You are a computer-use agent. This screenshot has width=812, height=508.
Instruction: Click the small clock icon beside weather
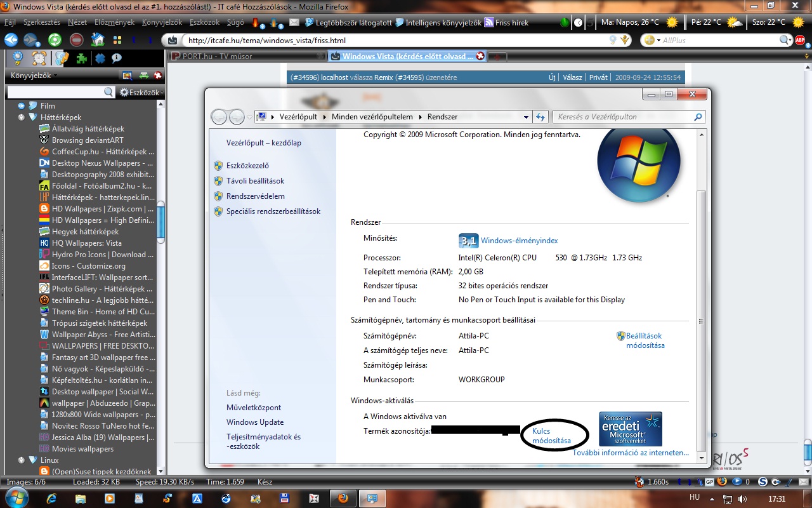(x=579, y=22)
